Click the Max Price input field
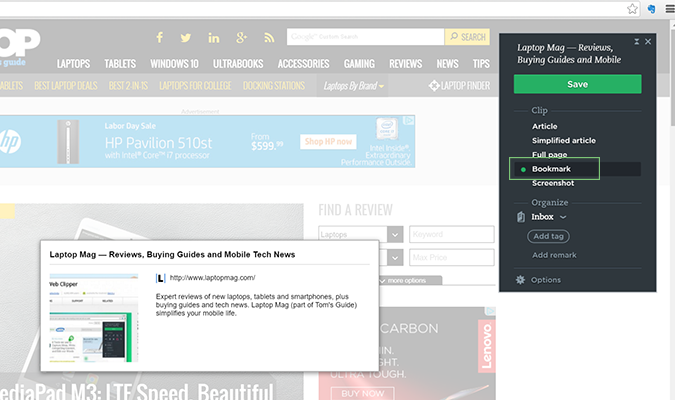Image resolution: width=675 pixels, height=400 pixels. (x=452, y=257)
